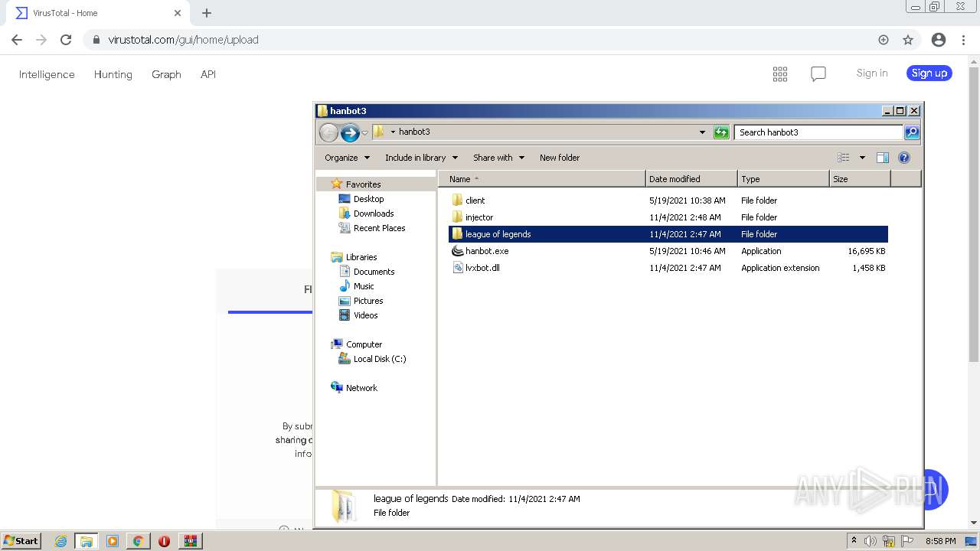
Task: Select Libraries in navigation pane
Action: 361,257
